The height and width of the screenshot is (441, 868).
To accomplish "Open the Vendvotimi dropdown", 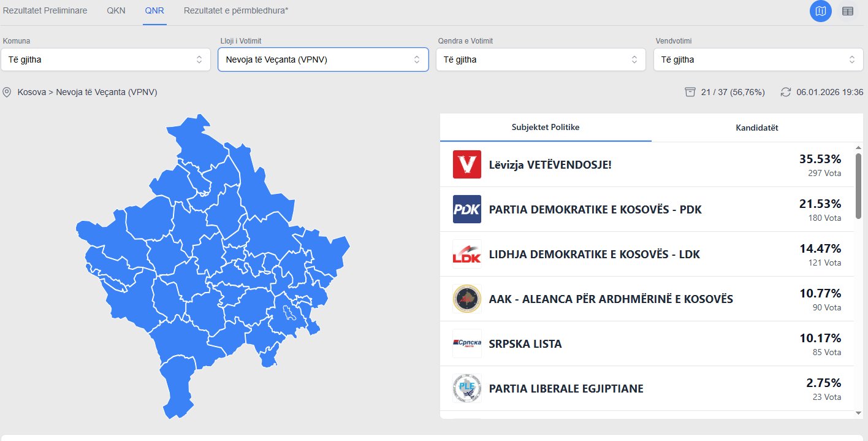I will point(758,59).
